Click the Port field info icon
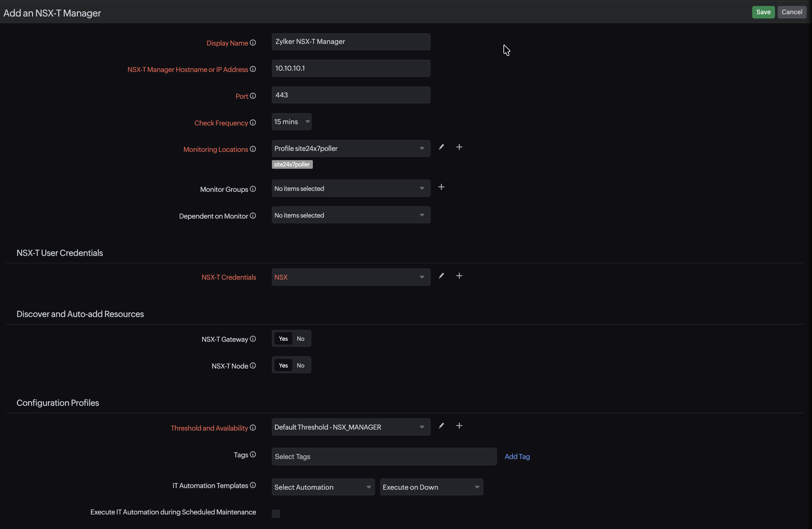 [x=252, y=96]
